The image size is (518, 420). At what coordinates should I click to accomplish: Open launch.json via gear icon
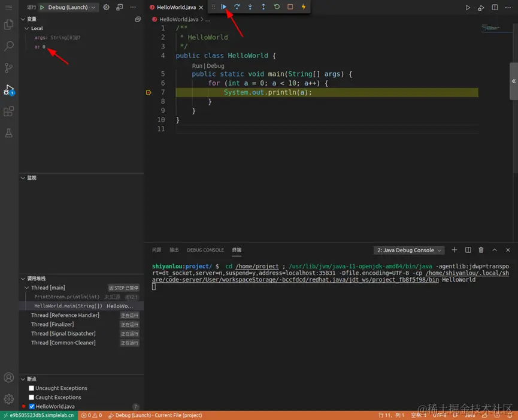click(107, 7)
